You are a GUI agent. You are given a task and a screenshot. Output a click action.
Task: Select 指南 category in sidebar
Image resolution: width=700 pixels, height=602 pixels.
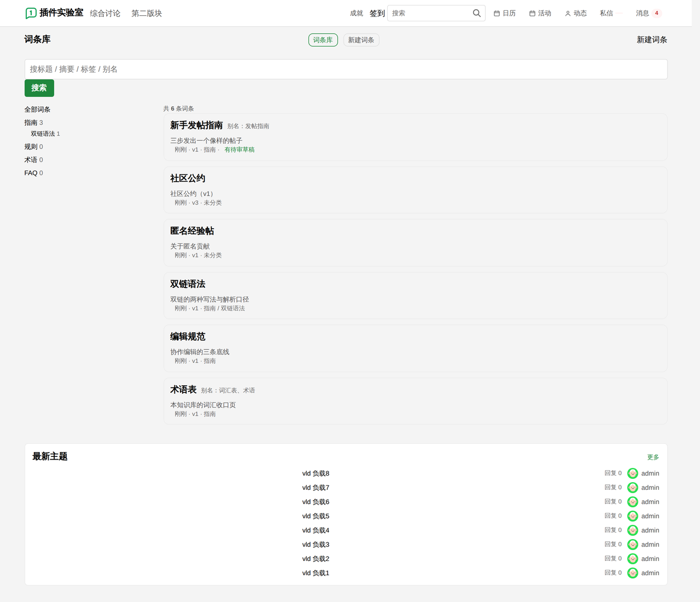(31, 123)
